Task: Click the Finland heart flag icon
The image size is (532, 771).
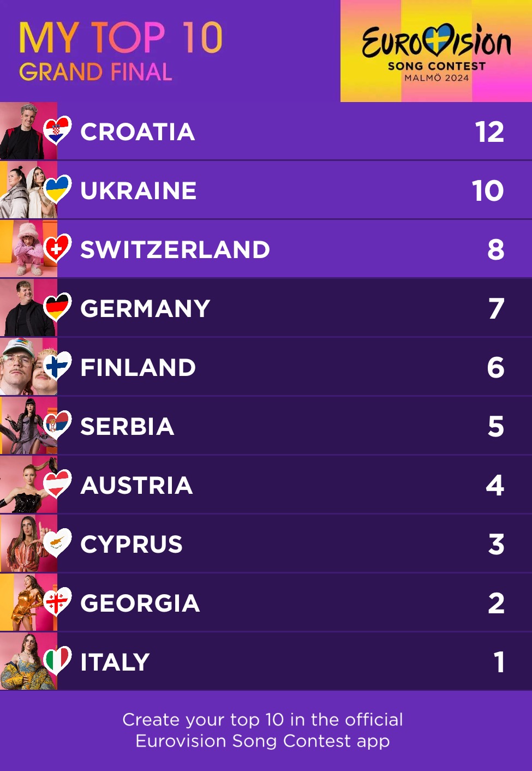Action: tap(57, 366)
